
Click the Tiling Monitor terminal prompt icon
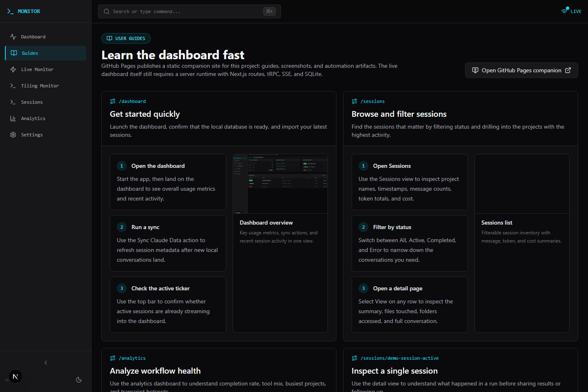coord(13,86)
